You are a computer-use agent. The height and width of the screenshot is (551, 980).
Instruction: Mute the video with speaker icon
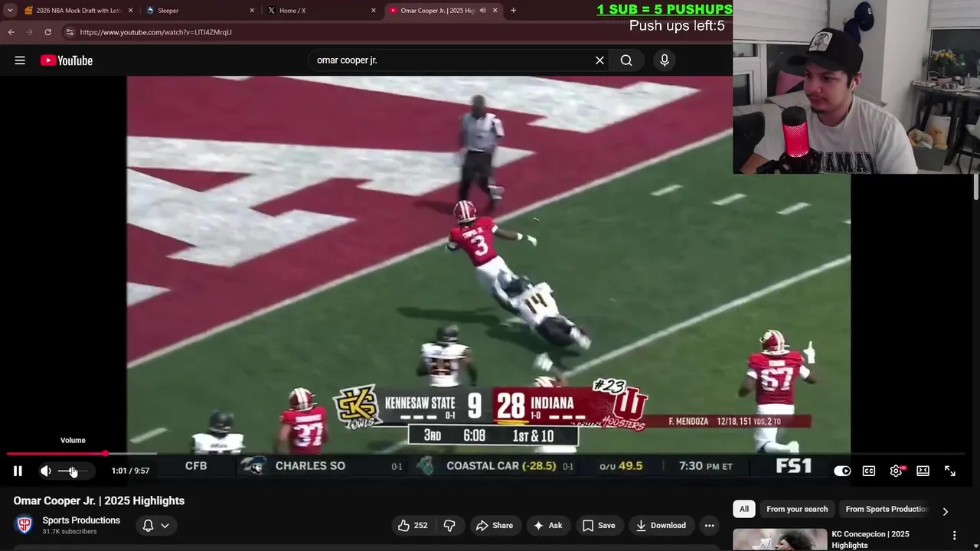point(46,471)
